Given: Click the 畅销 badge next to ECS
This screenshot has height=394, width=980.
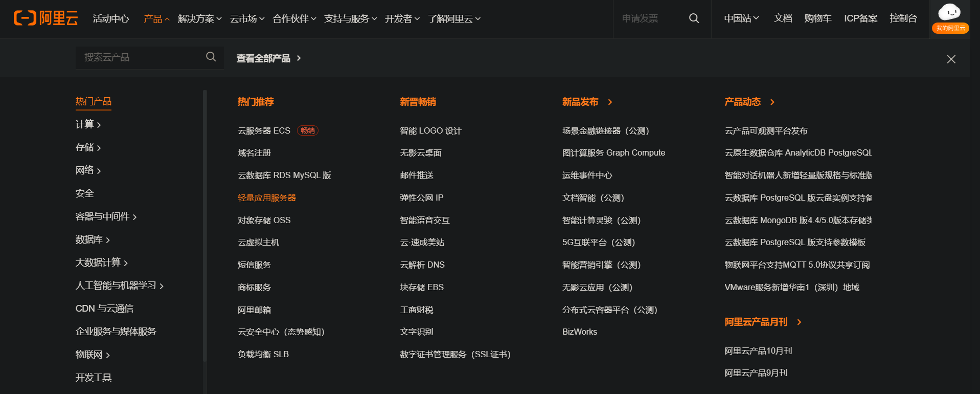Looking at the screenshot, I should click(308, 130).
